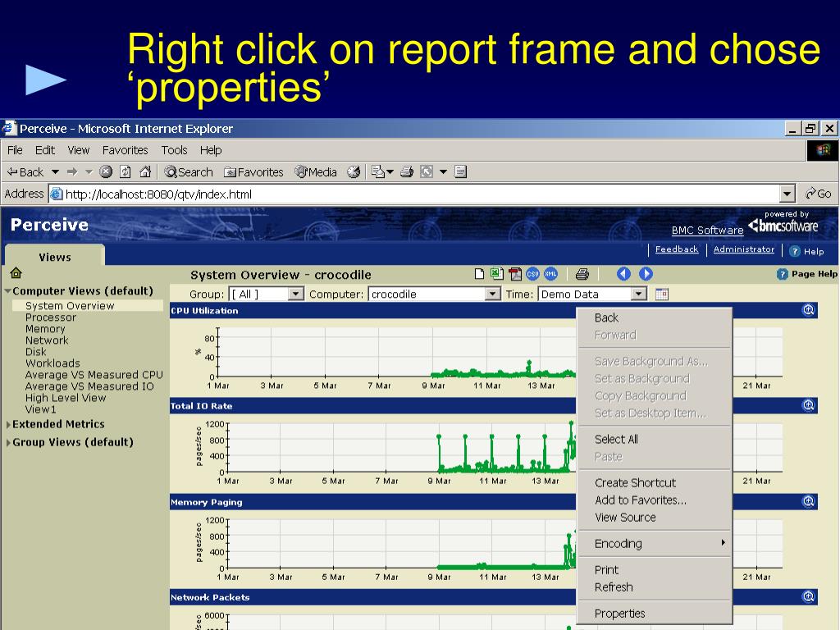Zoom into the Network Packets chart
840x630 pixels.
click(808, 597)
